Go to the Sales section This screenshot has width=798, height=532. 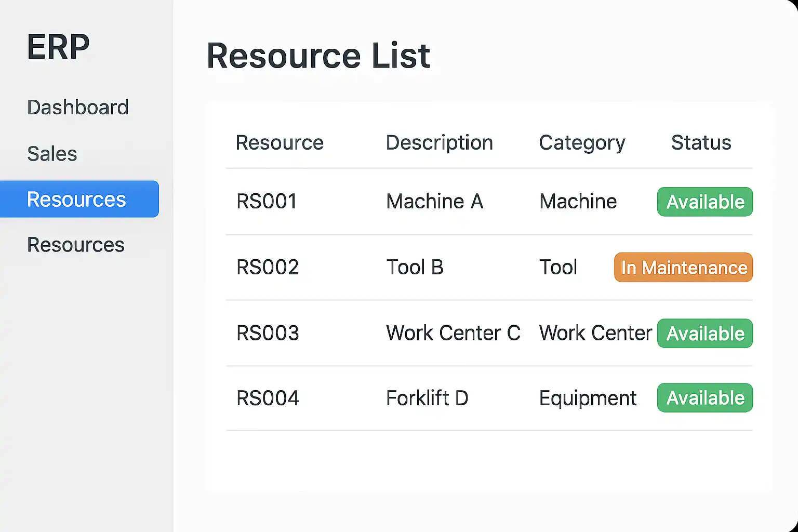(52, 154)
